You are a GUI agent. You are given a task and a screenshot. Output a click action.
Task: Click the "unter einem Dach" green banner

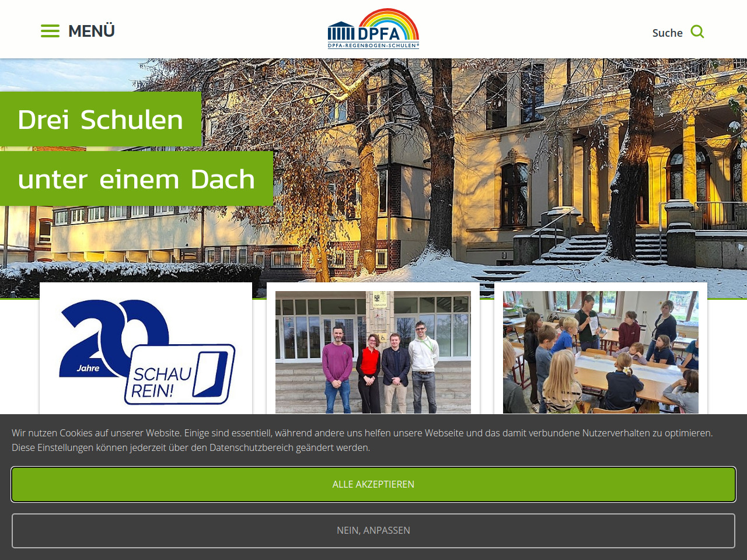click(137, 179)
